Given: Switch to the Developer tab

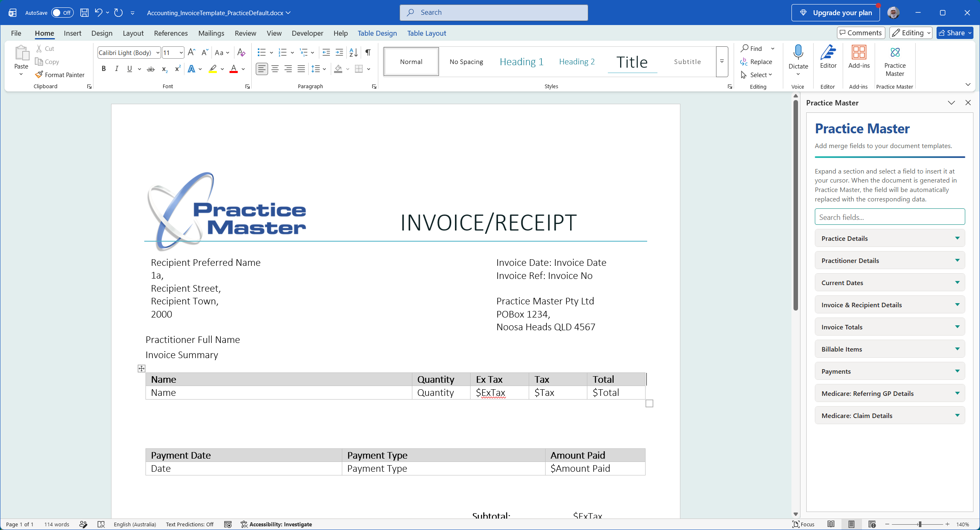Looking at the screenshot, I should pyautogui.click(x=307, y=33).
